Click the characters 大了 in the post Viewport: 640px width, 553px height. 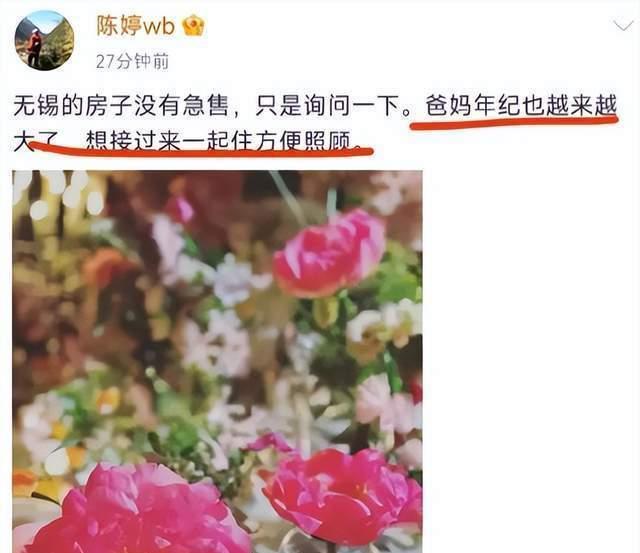pos(37,141)
